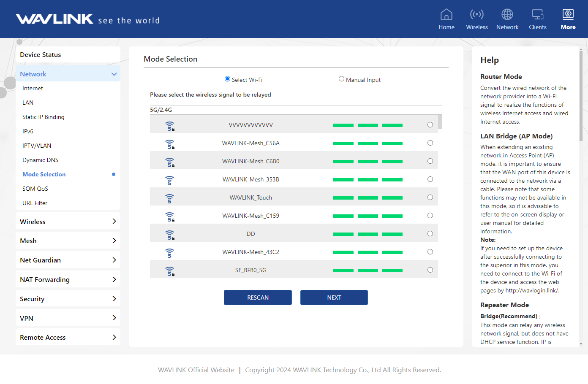
Task: Click the Network globe icon in header
Action: tap(507, 15)
